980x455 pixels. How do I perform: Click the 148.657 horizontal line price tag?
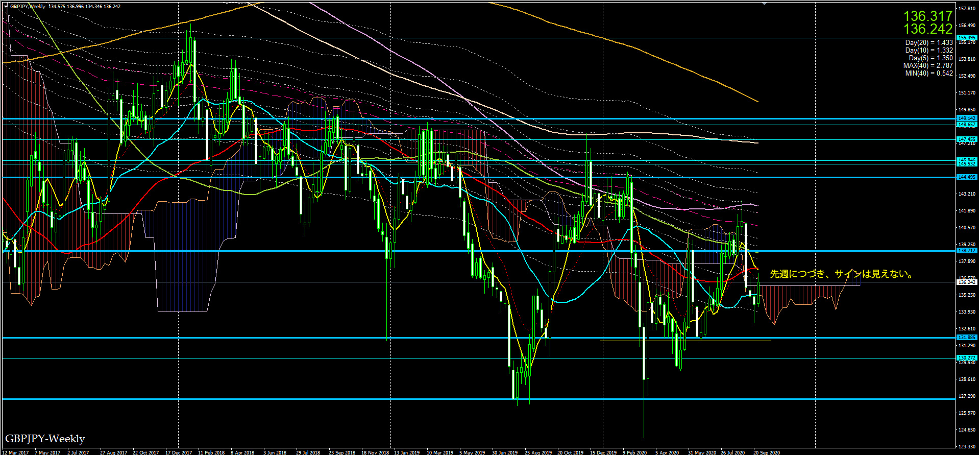[967, 125]
